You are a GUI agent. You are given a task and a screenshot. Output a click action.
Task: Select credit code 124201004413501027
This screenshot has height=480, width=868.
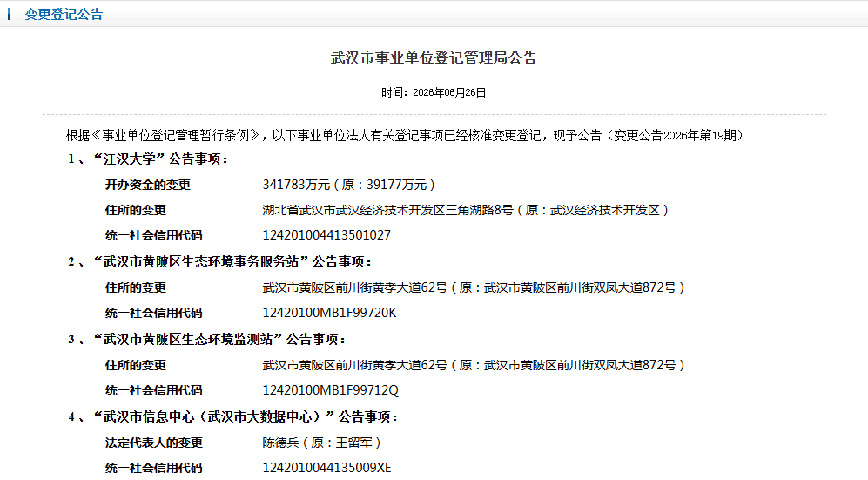tap(326, 235)
